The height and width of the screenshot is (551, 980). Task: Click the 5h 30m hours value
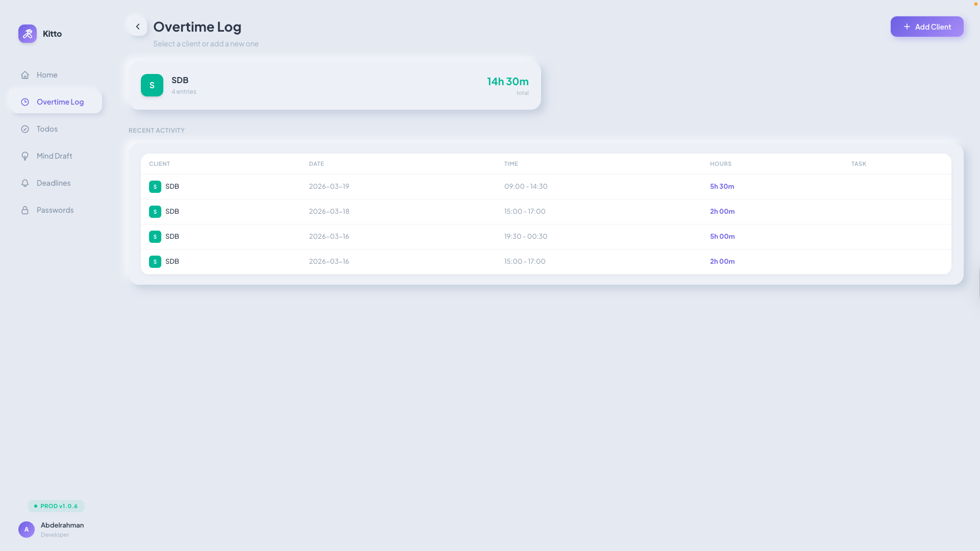tap(722, 186)
